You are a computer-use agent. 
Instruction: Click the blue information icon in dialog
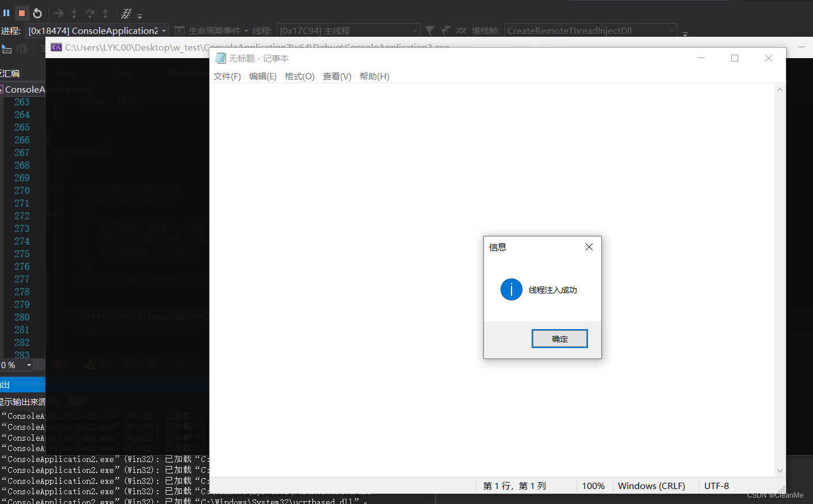coord(512,289)
